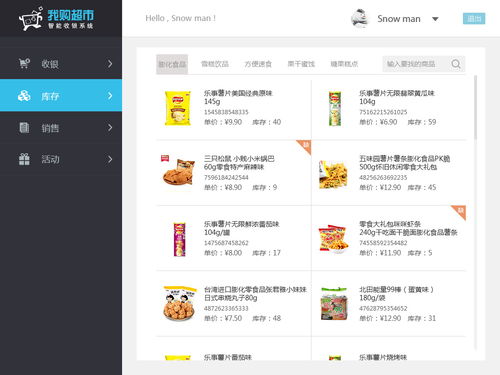The width and height of the screenshot is (500, 375).
Task: Open the 库存 inventory menu item
Action: point(61,95)
